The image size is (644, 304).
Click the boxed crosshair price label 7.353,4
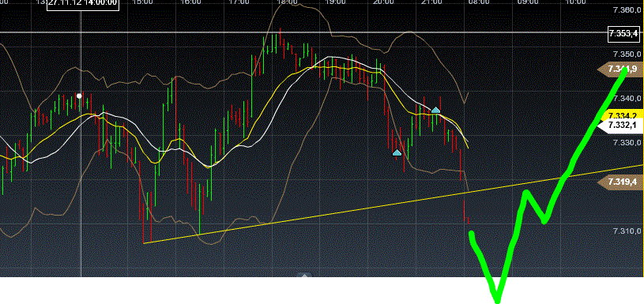[623, 34]
